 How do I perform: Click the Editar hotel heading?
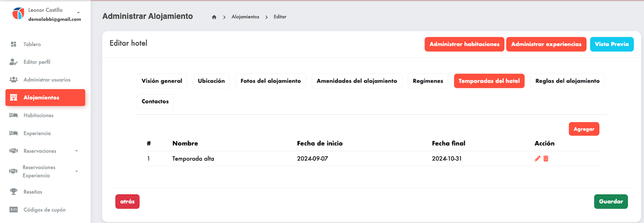coord(128,43)
